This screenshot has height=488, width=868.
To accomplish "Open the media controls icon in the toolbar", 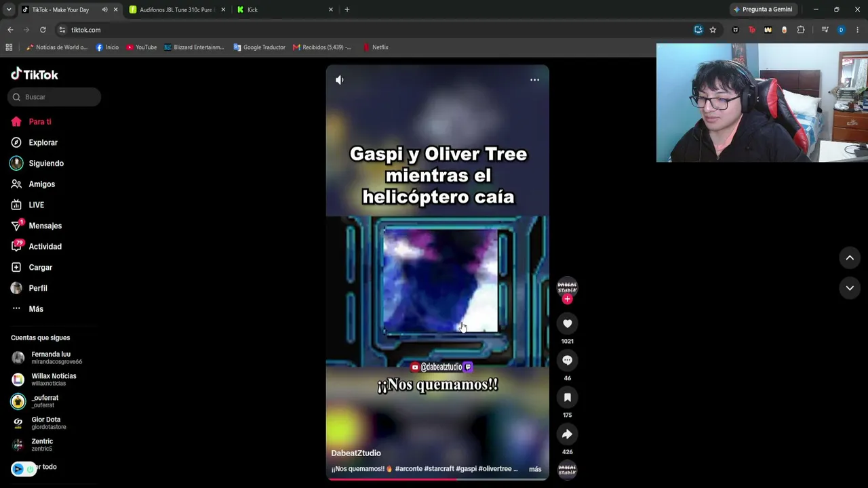I will tap(825, 30).
